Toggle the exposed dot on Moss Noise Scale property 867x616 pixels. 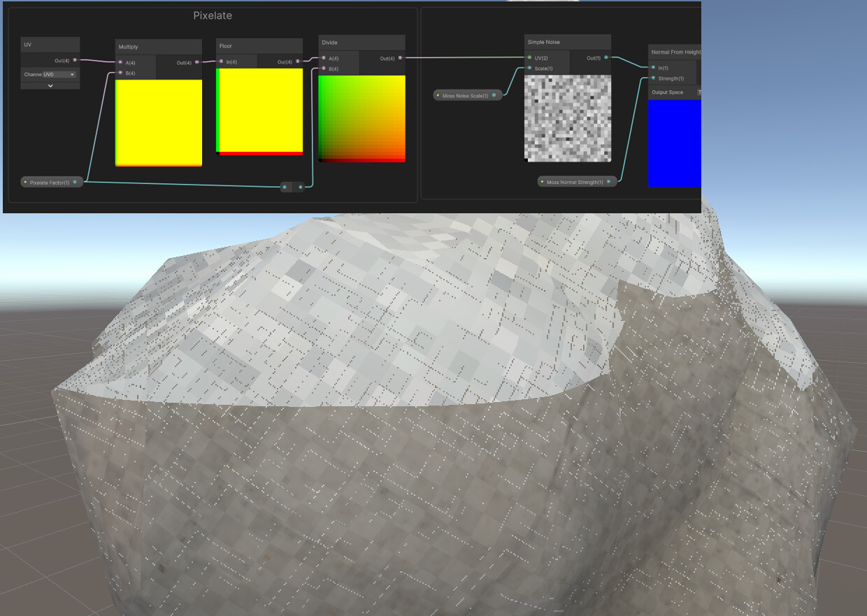[437, 95]
